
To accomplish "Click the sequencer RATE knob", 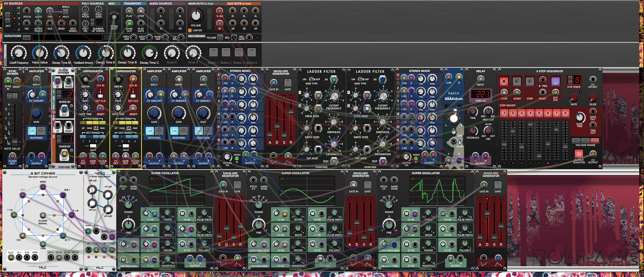I will [x=574, y=98].
